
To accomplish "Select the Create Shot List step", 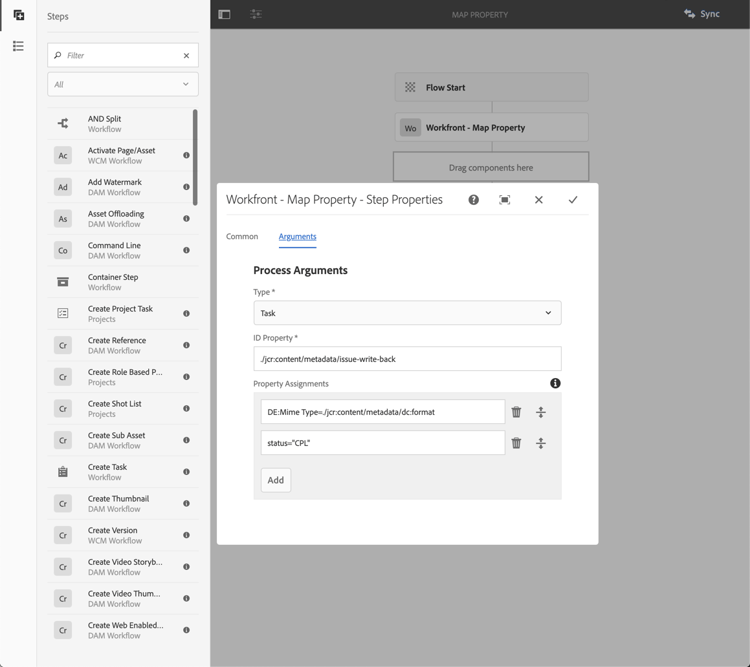I will [123, 409].
